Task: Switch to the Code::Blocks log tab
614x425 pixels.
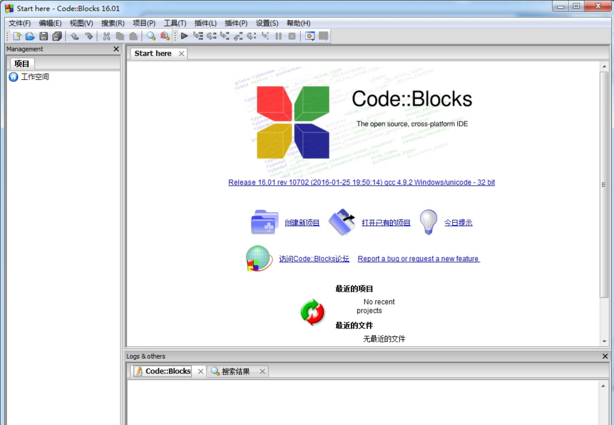Action: coord(168,371)
